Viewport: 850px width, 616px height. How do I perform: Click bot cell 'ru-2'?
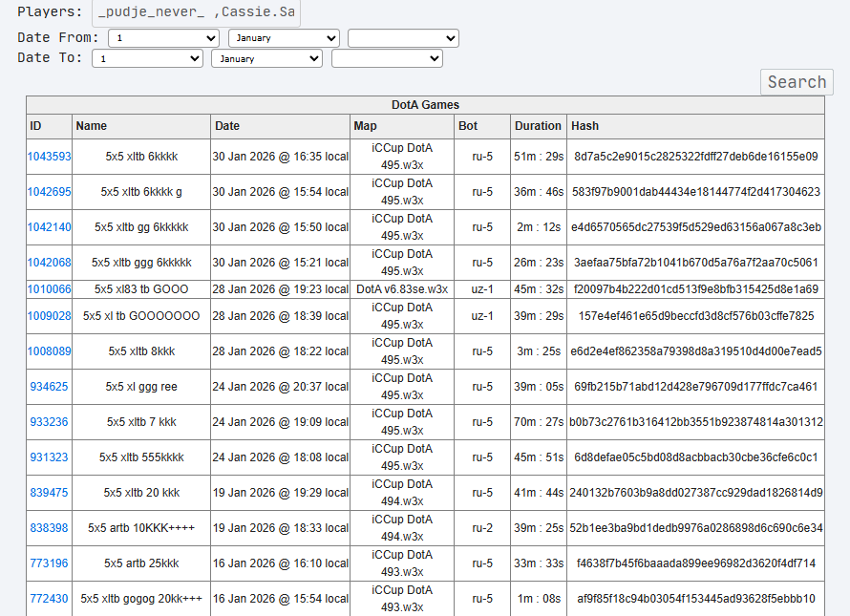point(482,527)
